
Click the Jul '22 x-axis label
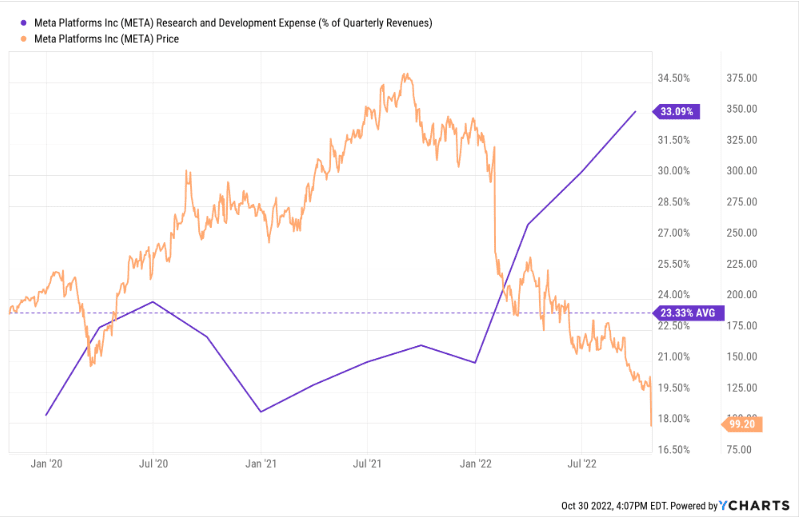582,464
